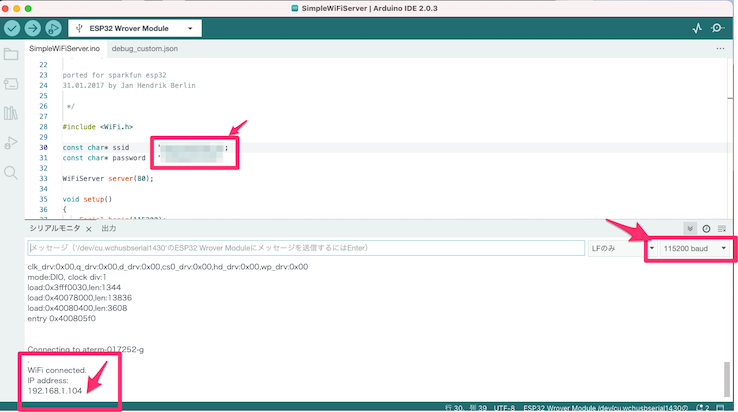Start debugging with the play-bug icon
Image resolution: width=738 pixels, height=412 pixels.
[x=53, y=28]
